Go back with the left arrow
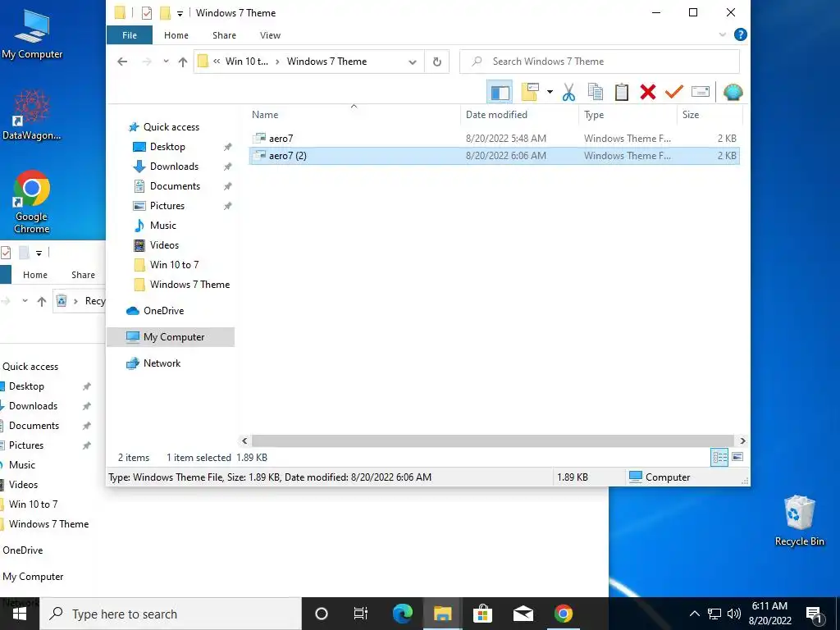 click(122, 62)
